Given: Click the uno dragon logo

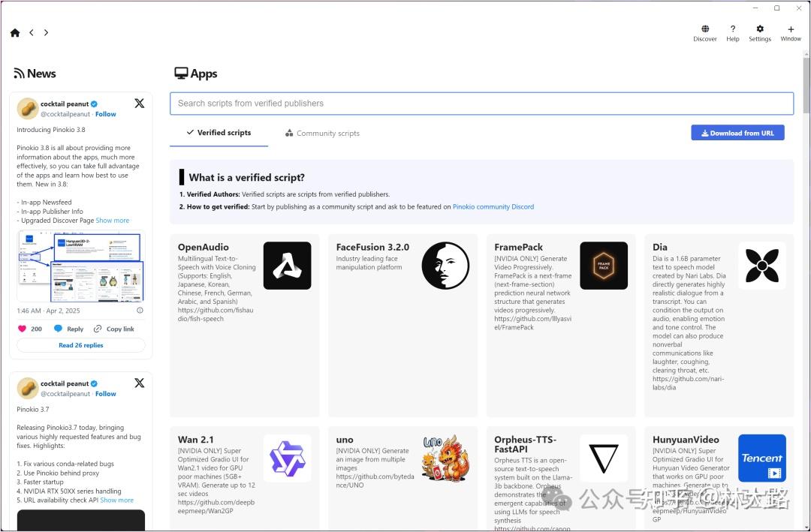Looking at the screenshot, I should pos(445,458).
